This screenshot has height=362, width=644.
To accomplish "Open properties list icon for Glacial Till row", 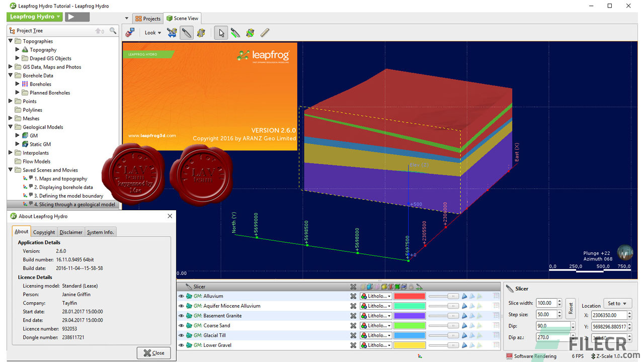I will pyautogui.click(x=497, y=335).
